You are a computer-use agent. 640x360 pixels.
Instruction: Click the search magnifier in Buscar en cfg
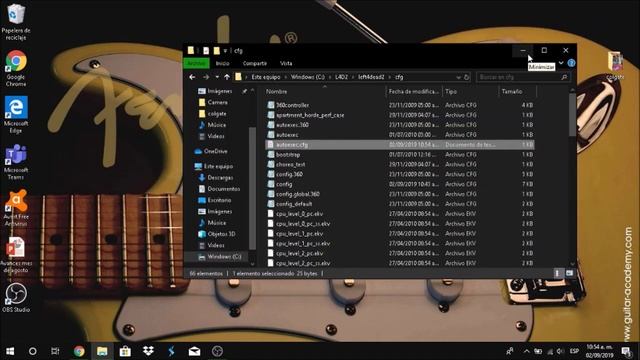point(564,77)
